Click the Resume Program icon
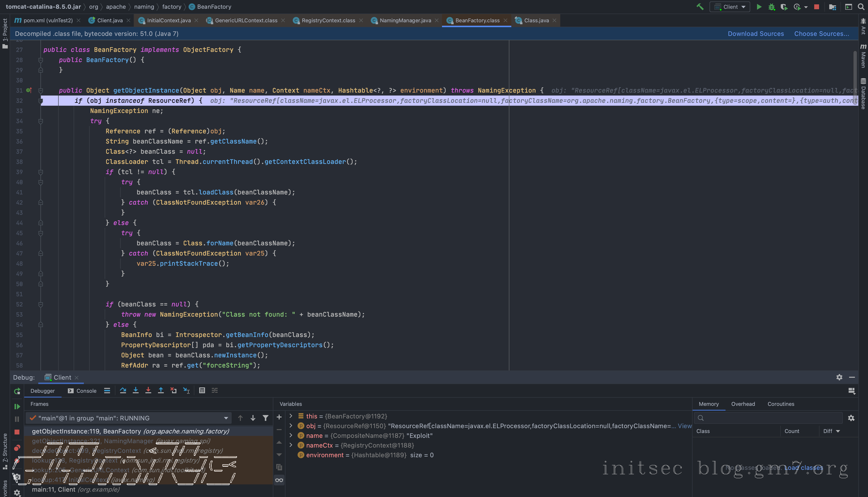The height and width of the screenshot is (497, 868). 17,407
